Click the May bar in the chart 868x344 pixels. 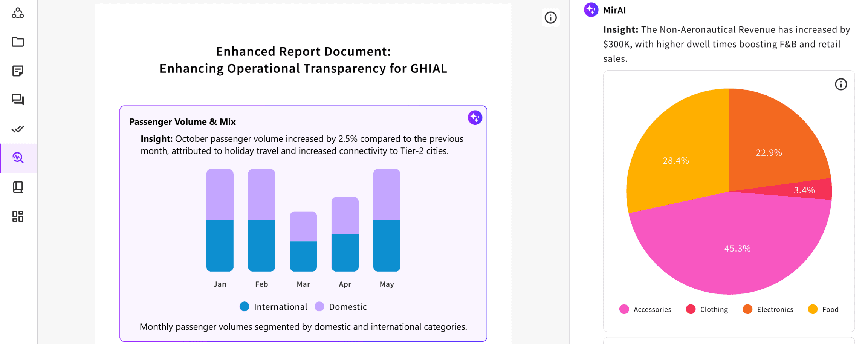point(387,220)
